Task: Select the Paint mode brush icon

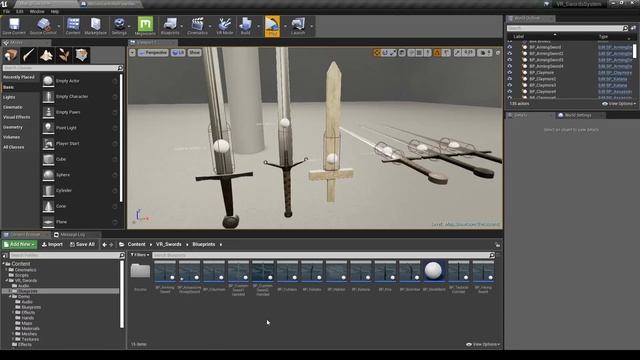Action: (x=29, y=55)
